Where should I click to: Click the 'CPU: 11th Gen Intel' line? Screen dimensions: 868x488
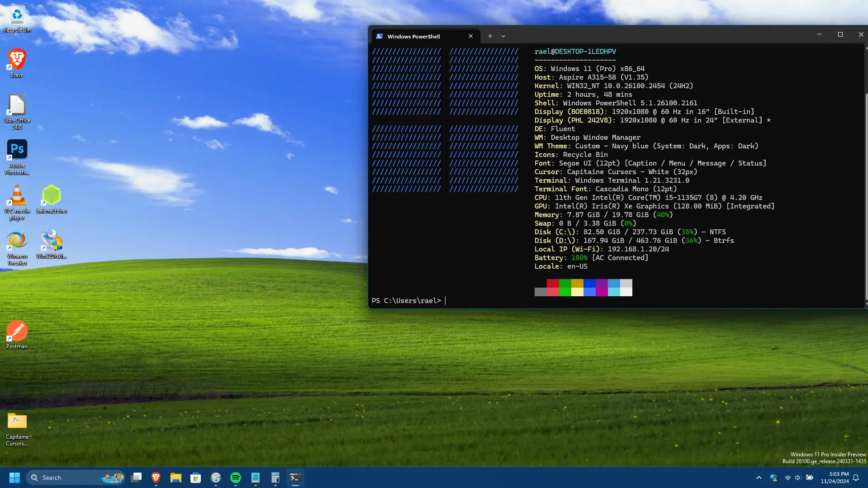649,198
